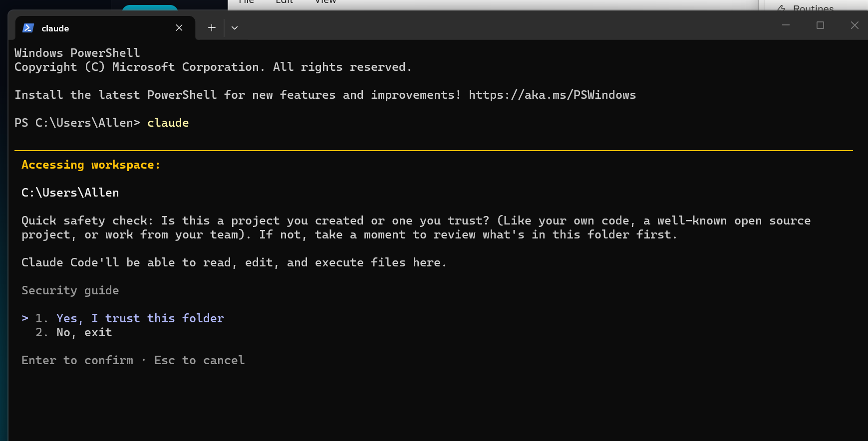Open Edit menu in background window
Image resolution: width=868 pixels, height=441 pixels.
(284, 2)
